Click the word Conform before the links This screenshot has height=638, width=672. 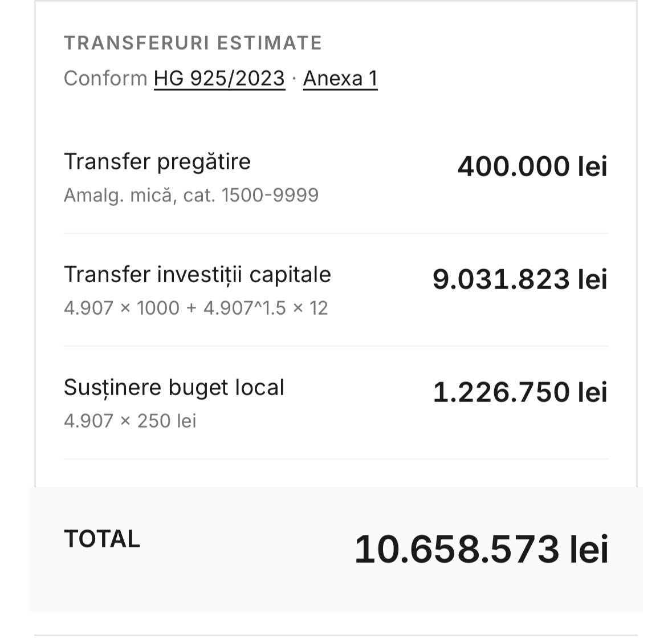pyautogui.click(x=105, y=78)
